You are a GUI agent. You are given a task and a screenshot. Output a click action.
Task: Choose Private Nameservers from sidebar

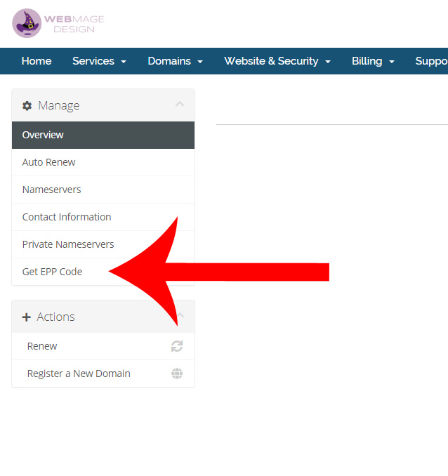[x=68, y=244]
